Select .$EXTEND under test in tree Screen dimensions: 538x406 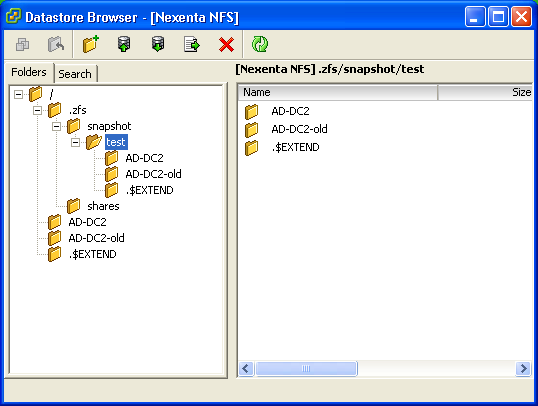tap(150, 190)
